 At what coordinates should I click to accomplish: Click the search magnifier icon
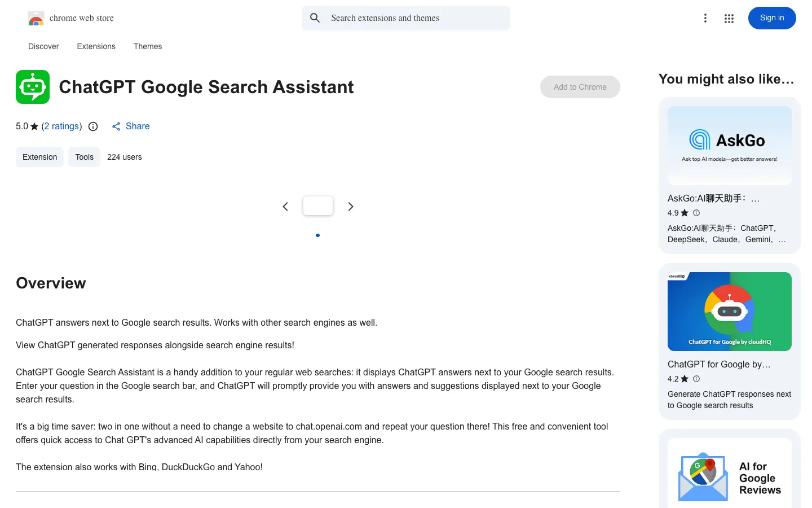tap(315, 18)
